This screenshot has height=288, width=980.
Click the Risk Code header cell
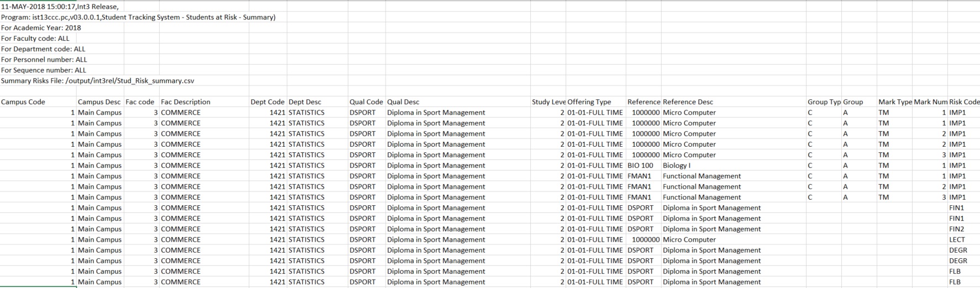click(x=963, y=102)
